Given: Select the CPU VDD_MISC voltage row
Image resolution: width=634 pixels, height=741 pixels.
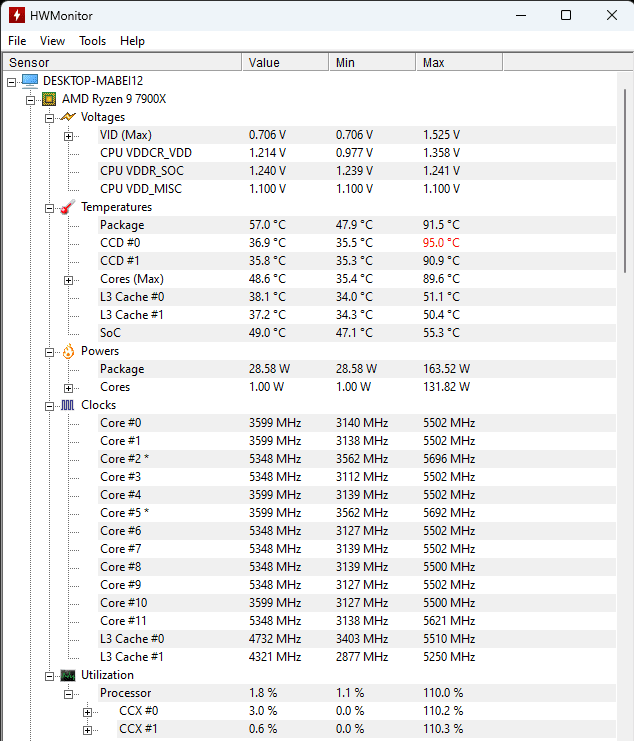Looking at the screenshot, I should [357, 189].
